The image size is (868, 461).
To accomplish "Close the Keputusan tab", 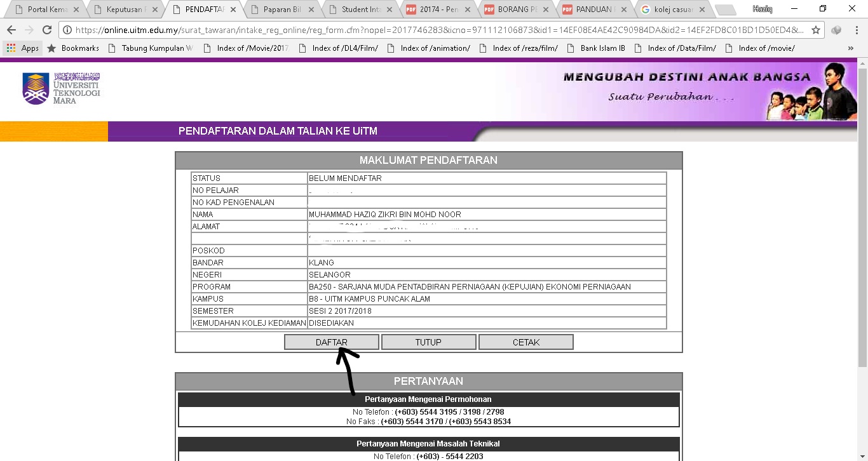I will point(154,10).
